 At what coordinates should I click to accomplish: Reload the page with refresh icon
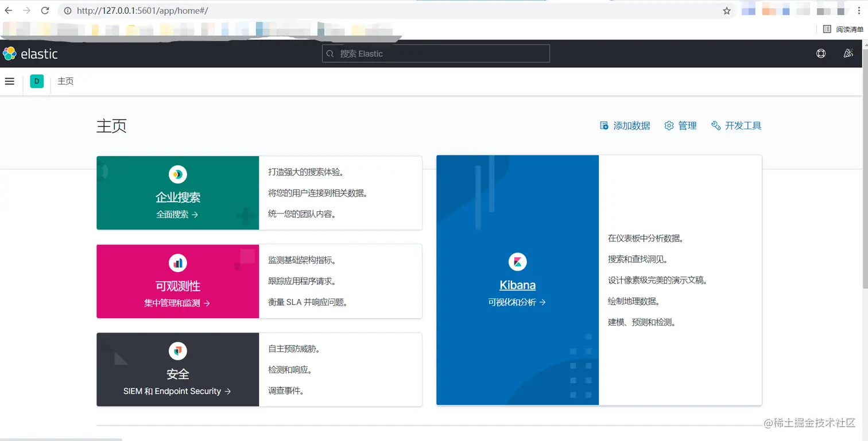click(x=45, y=10)
